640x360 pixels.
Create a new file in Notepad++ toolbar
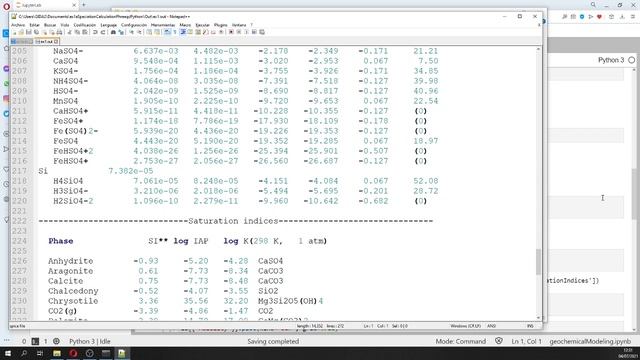[x=15, y=32]
